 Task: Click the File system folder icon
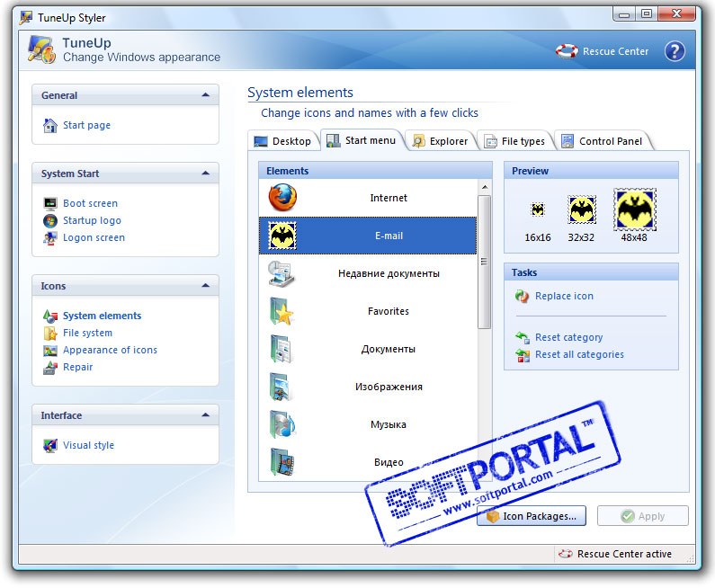tap(50, 334)
